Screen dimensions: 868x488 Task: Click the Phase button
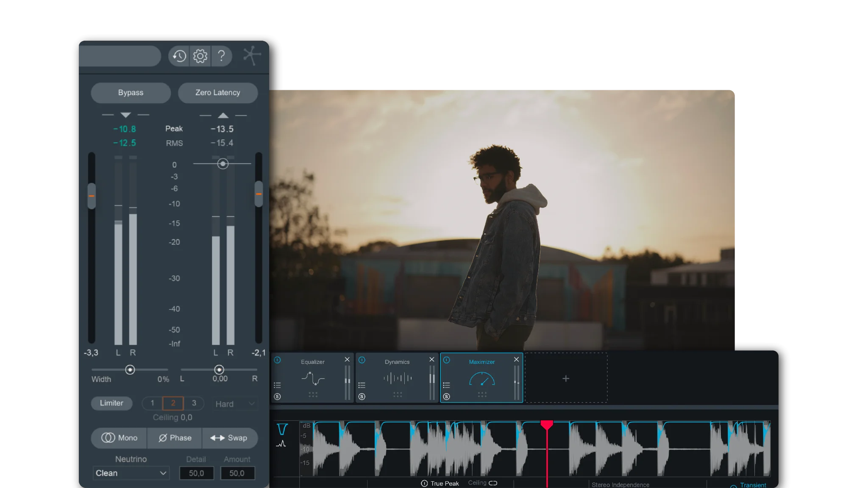coord(175,438)
